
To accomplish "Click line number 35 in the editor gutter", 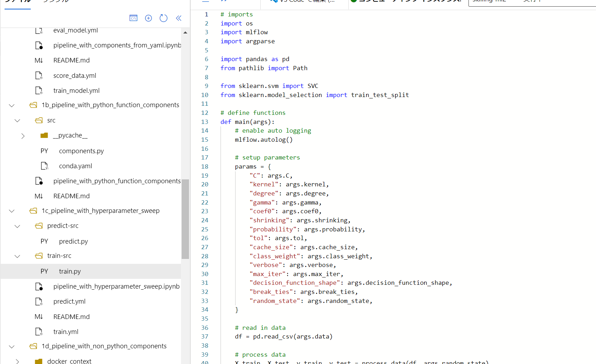I will 205,319.
